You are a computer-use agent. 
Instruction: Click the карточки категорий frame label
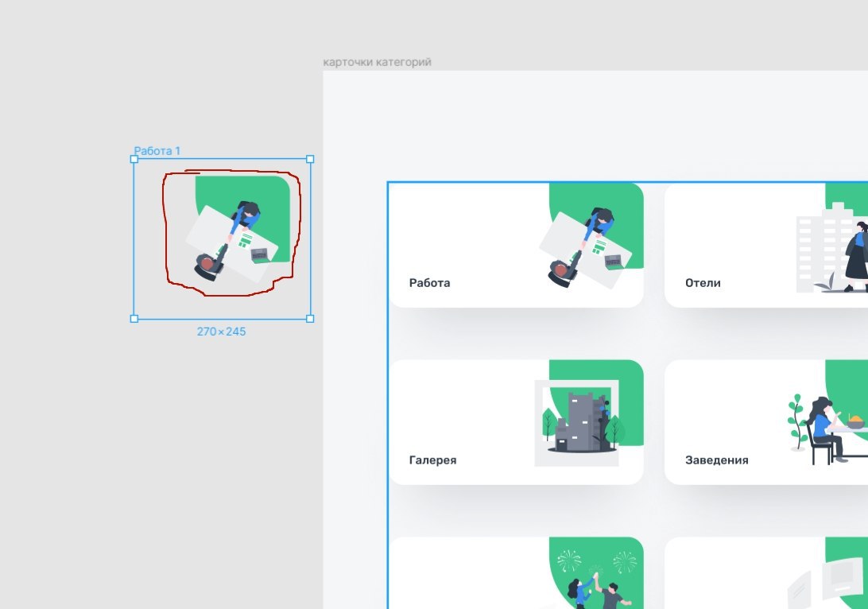click(x=377, y=62)
